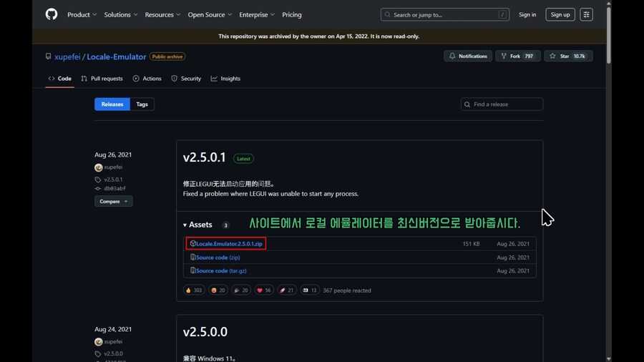Viewport: 644px width, 362px height.
Task: Open the v2.5.0.0 release title
Action: tap(205, 332)
